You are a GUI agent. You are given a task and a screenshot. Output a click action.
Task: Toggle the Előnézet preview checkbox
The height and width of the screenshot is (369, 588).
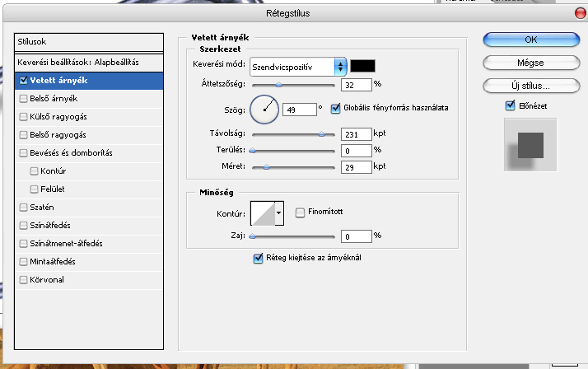(x=510, y=105)
